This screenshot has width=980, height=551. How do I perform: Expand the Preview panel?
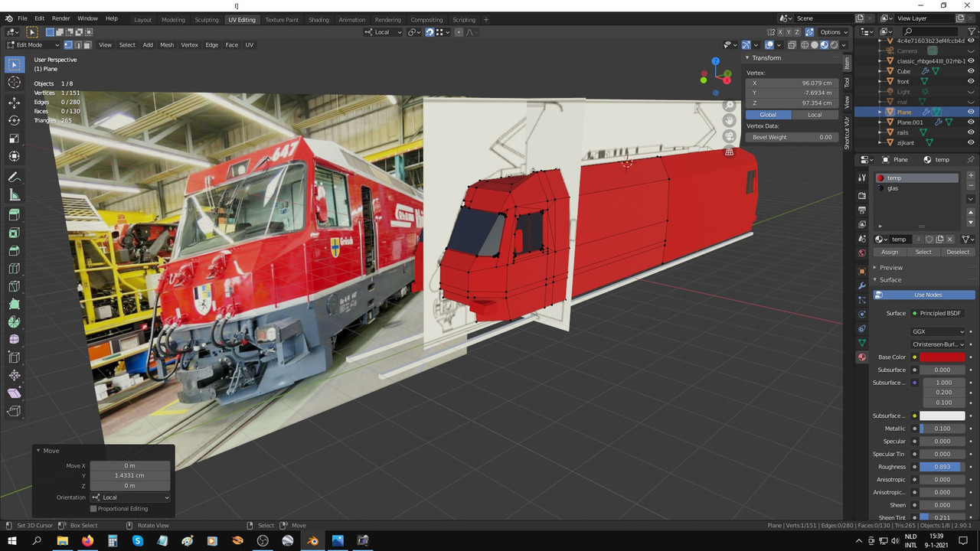(x=890, y=267)
